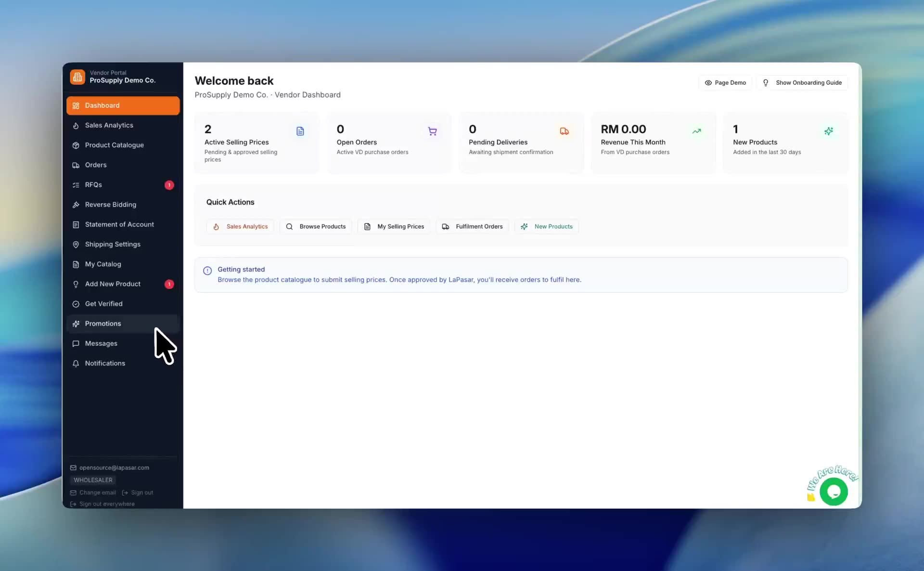Click the cart icon on Open Orders card
Viewport: 924px width, 571px height.
click(x=432, y=131)
